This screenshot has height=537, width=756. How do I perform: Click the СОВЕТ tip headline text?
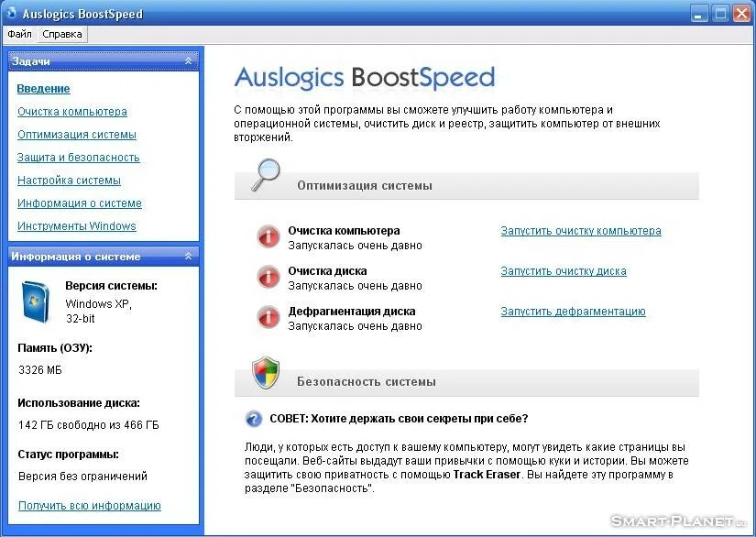(399, 419)
